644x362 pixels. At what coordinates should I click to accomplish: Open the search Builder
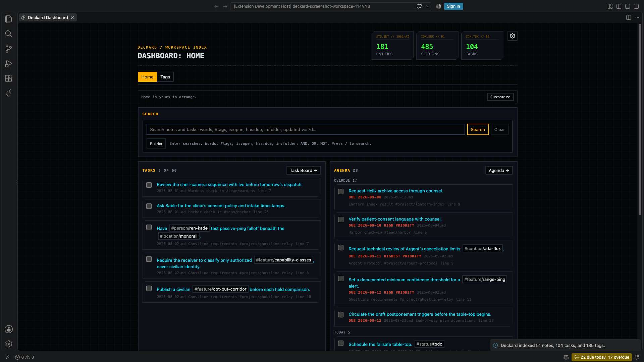tap(156, 143)
